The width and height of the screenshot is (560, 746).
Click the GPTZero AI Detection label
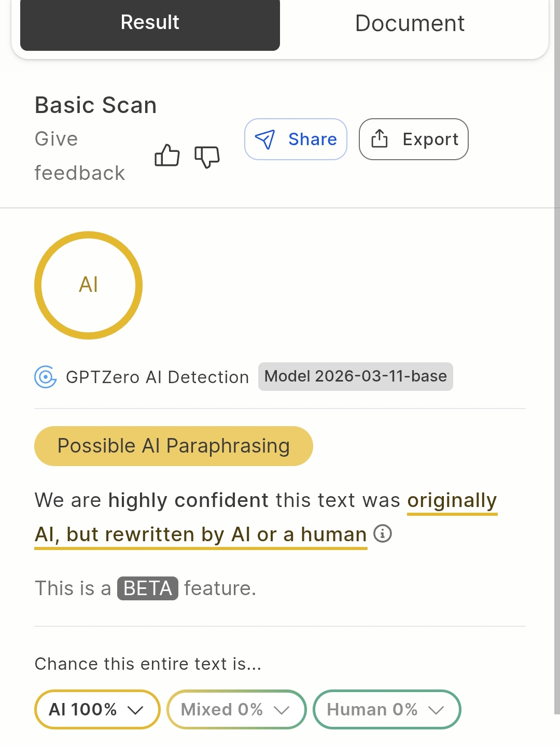point(158,377)
